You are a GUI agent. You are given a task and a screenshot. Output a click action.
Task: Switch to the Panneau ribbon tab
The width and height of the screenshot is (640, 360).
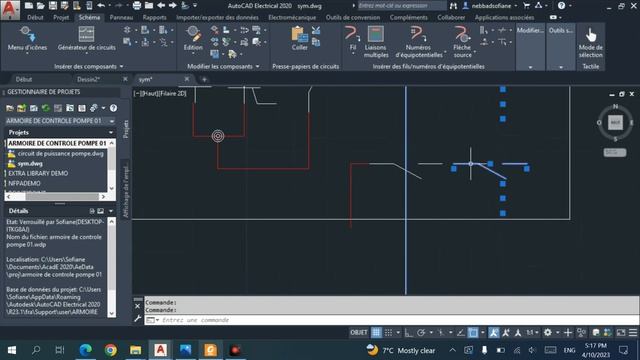121,18
